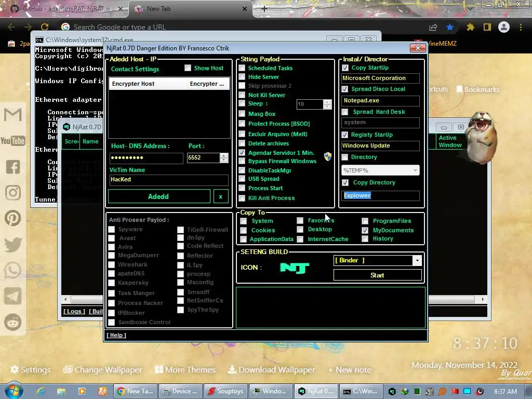Image resolution: width=532 pixels, height=399 pixels.
Task: Open the Reddit shortcut in the sidebar
Action: pyautogui.click(x=13, y=322)
